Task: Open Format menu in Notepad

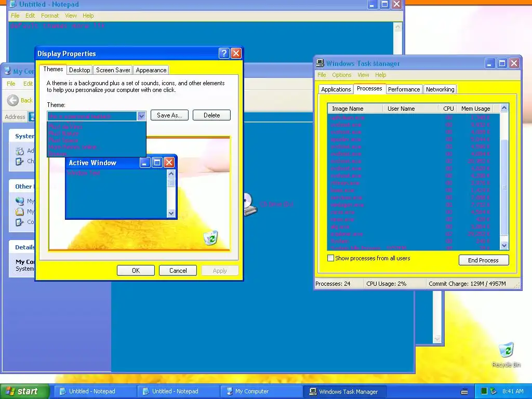Action: pyautogui.click(x=50, y=16)
